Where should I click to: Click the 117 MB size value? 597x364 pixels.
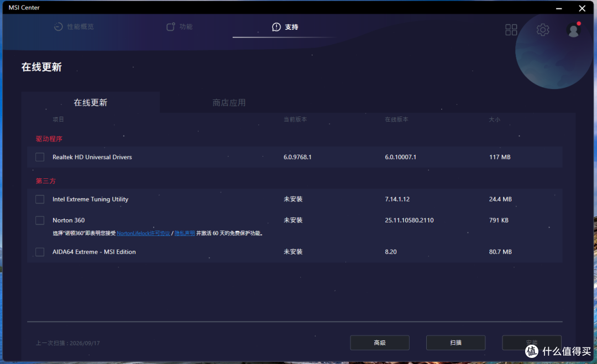pos(500,157)
